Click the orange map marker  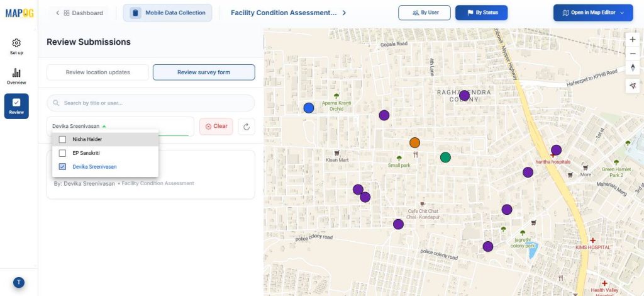click(x=415, y=143)
